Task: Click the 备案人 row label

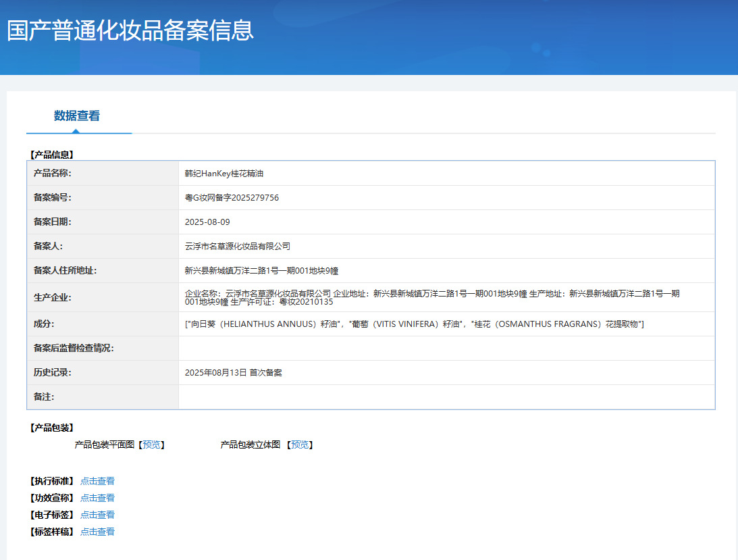Action: tap(48, 247)
